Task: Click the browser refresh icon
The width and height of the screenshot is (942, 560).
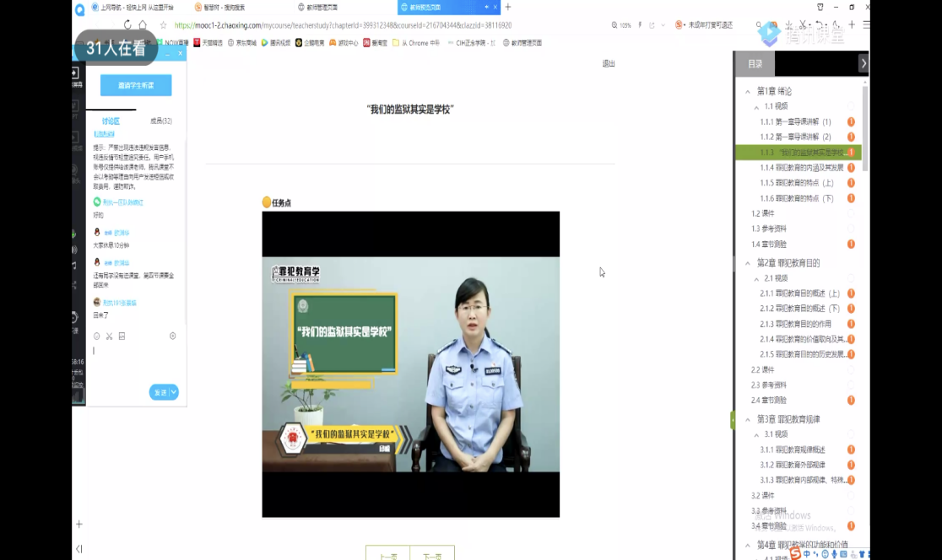Action: (x=127, y=25)
